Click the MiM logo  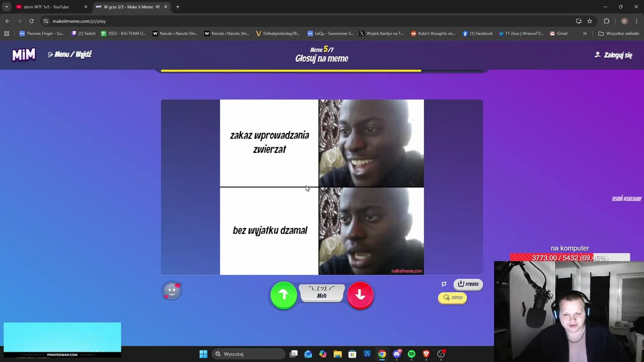[24, 54]
